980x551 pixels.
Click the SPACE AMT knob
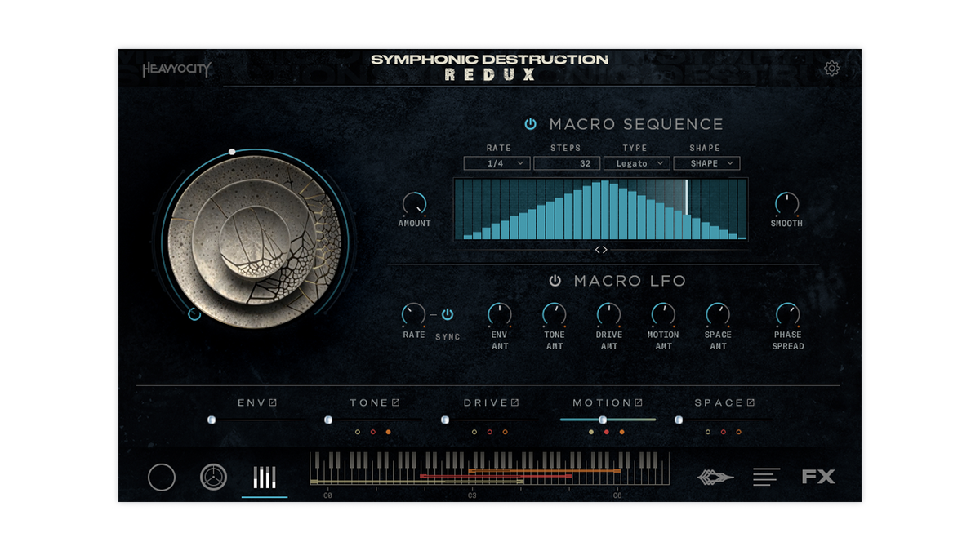click(718, 315)
